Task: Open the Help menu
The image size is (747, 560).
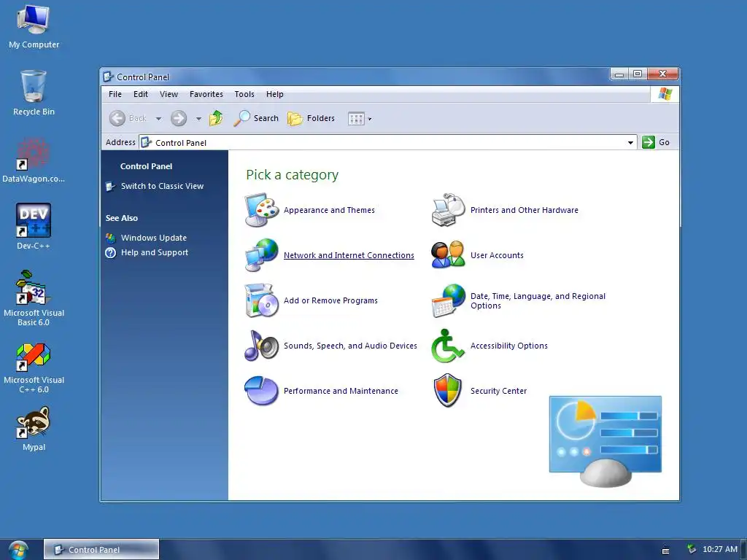Action: pyautogui.click(x=275, y=94)
